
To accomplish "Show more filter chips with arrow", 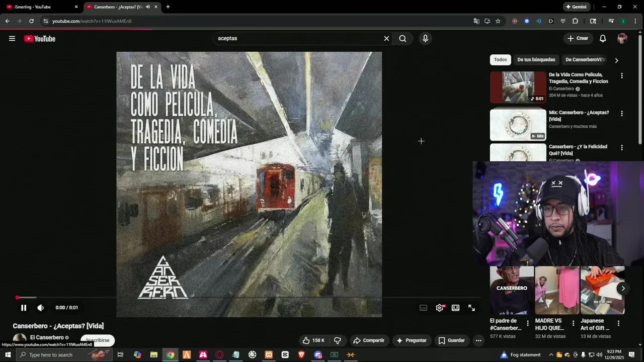I will (x=617, y=60).
